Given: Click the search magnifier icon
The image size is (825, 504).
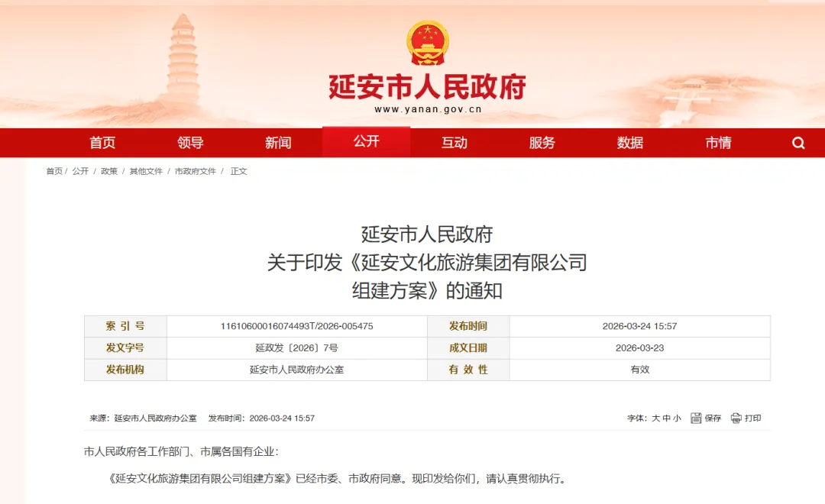Looking at the screenshot, I should click(798, 143).
